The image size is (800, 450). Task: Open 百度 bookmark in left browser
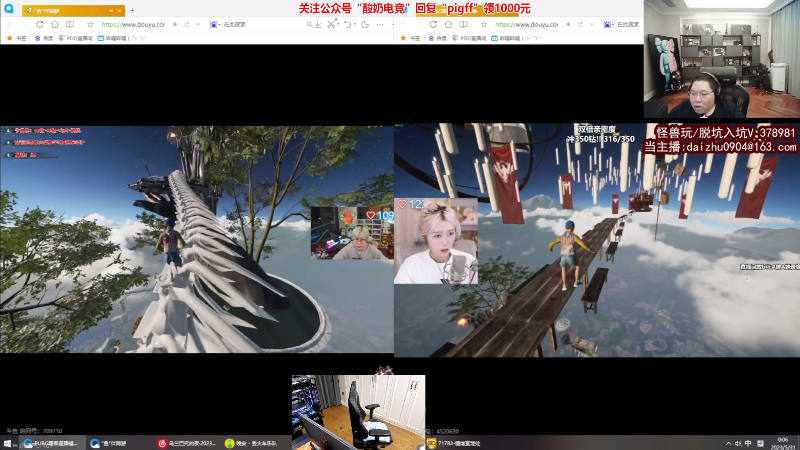pos(44,38)
